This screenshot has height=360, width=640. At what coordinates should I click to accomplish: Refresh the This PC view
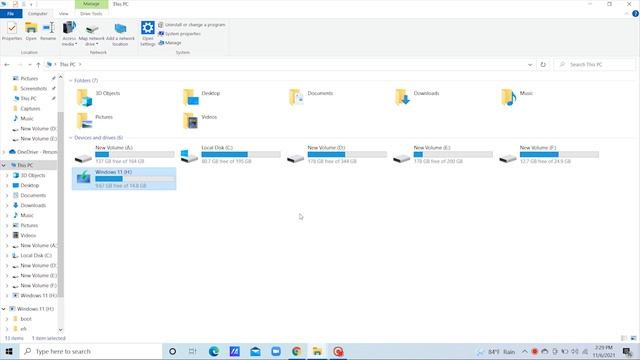point(543,64)
